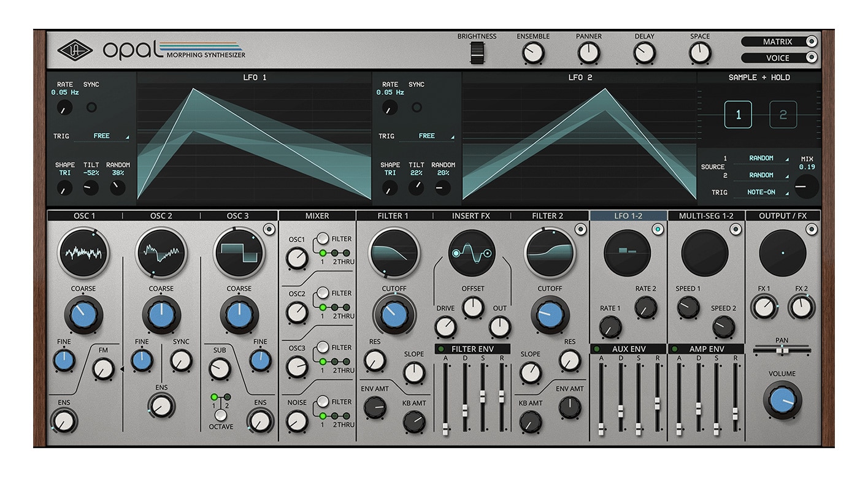The width and height of the screenshot is (868, 477).
Task: Click the OSC 1 Coarse blue knob
Action: click(x=83, y=314)
